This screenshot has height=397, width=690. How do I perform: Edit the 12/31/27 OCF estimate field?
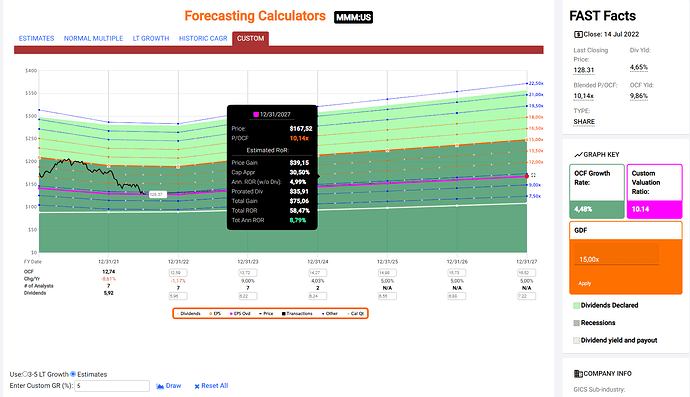coord(527,273)
